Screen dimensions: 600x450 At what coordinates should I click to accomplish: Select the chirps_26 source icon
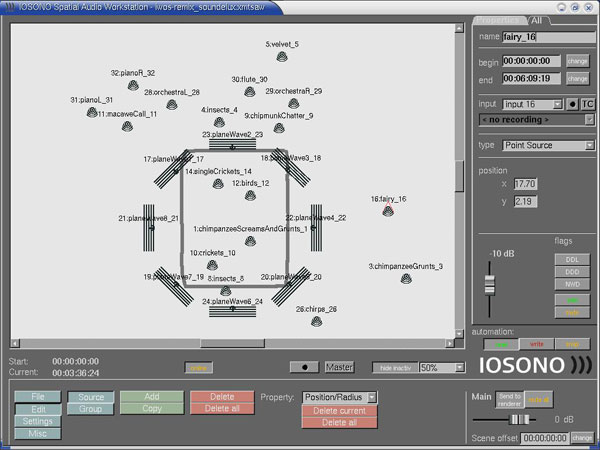coord(316,321)
